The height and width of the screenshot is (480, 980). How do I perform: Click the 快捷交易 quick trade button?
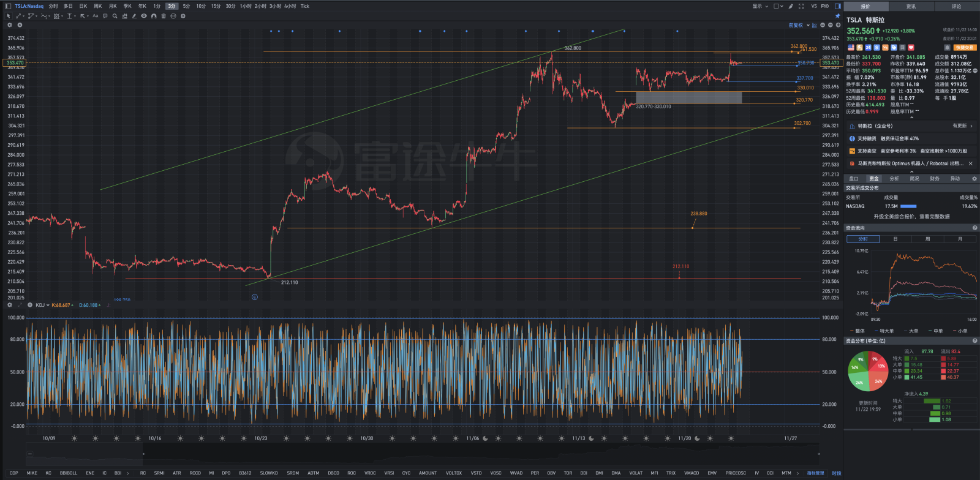964,48
